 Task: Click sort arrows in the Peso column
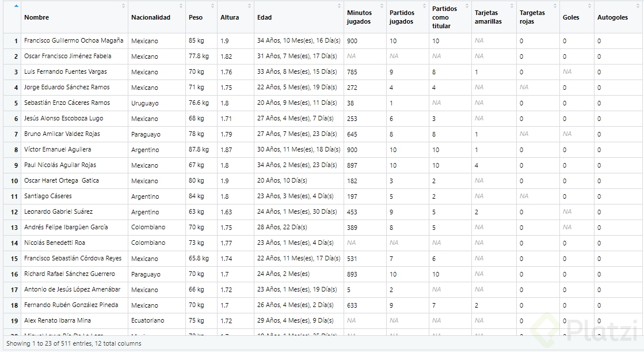pyautogui.click(x=213, y=6)
